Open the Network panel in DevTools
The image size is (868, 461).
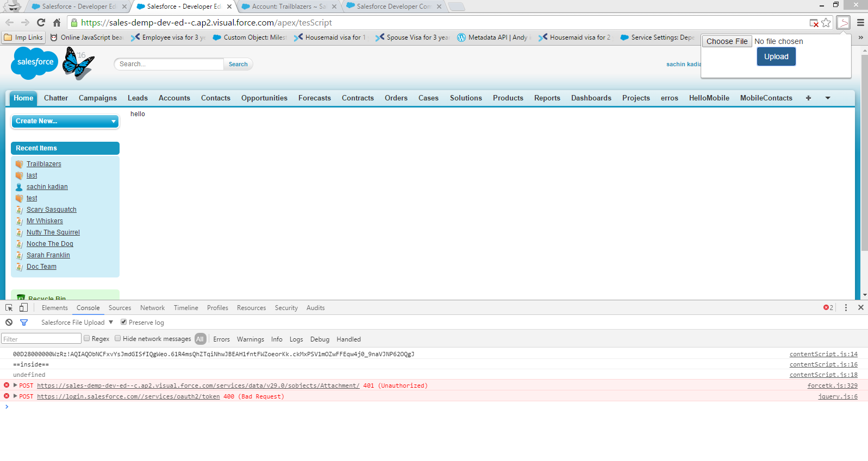click(x=152, y=308)
